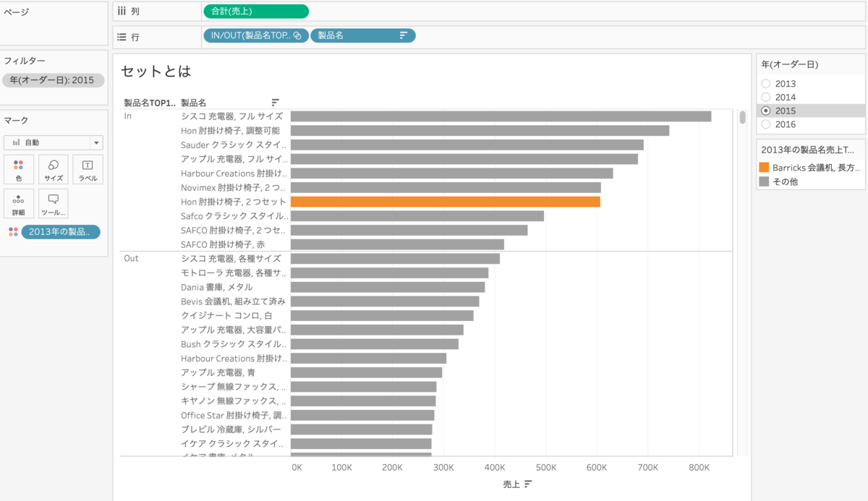Click the 合計(売上) column pill
868x501 pixels.
pyautogui.click(x=256, y=11)
